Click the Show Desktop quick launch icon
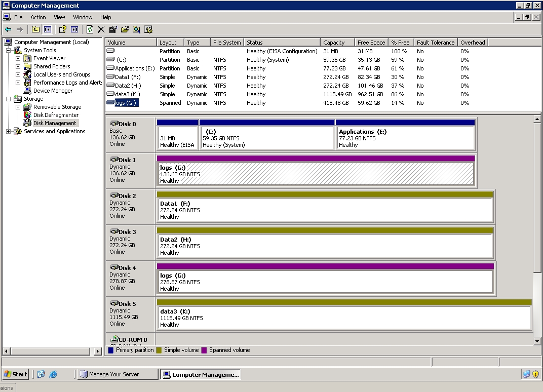Screen dimensions: 543x392 pyautogui.click(x=41, y=374)
